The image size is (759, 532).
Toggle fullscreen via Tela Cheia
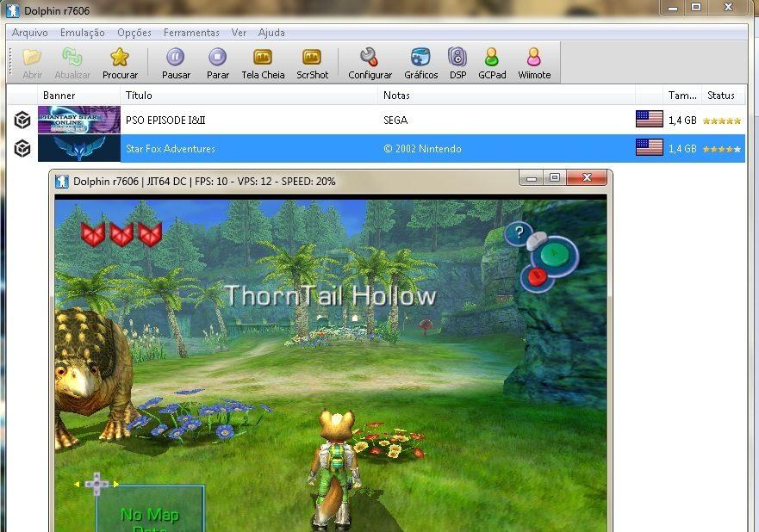[x=263, y=64]
